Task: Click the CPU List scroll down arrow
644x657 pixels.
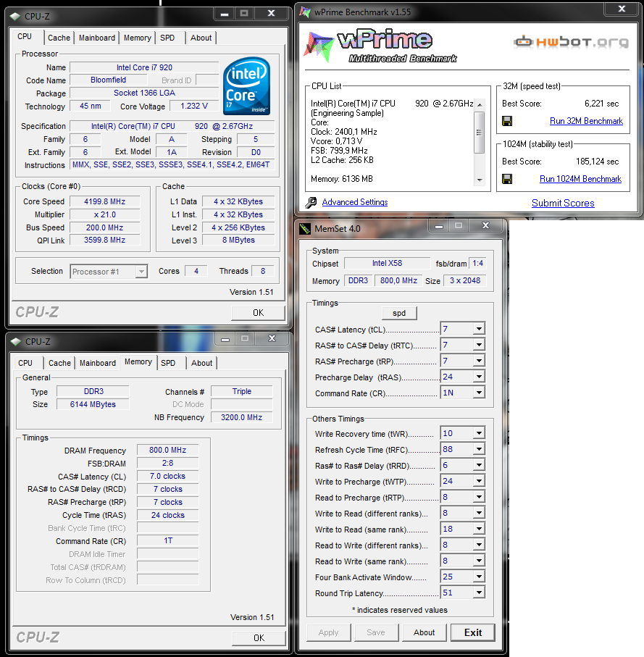Action: click(480, 180)
